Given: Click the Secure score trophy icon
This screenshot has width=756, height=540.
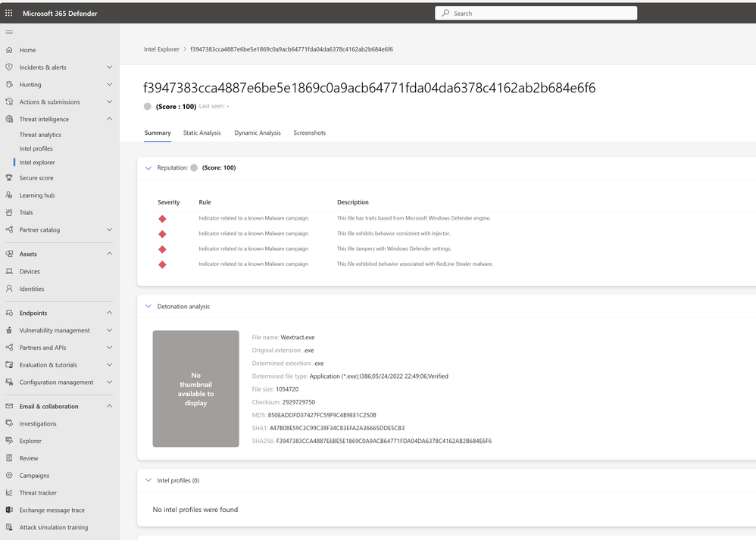Looking at the screenshot, I should [9, 178].
